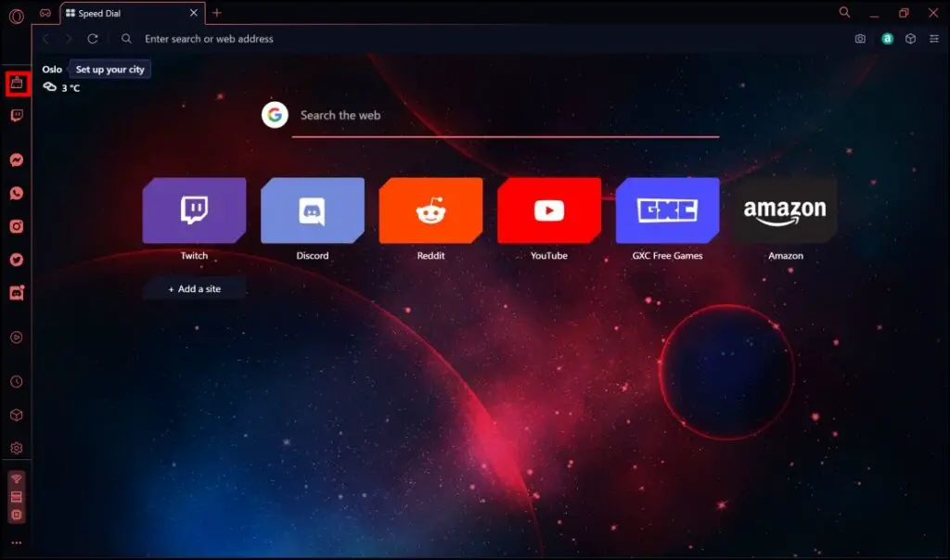Click the weather cloud icon
The image size is (950, 560).
coord(50,87)
